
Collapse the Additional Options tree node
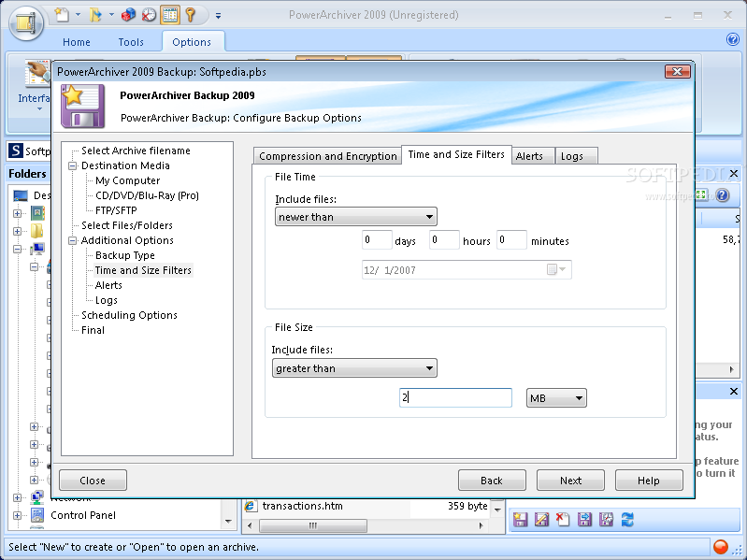[x=73, y=240]
